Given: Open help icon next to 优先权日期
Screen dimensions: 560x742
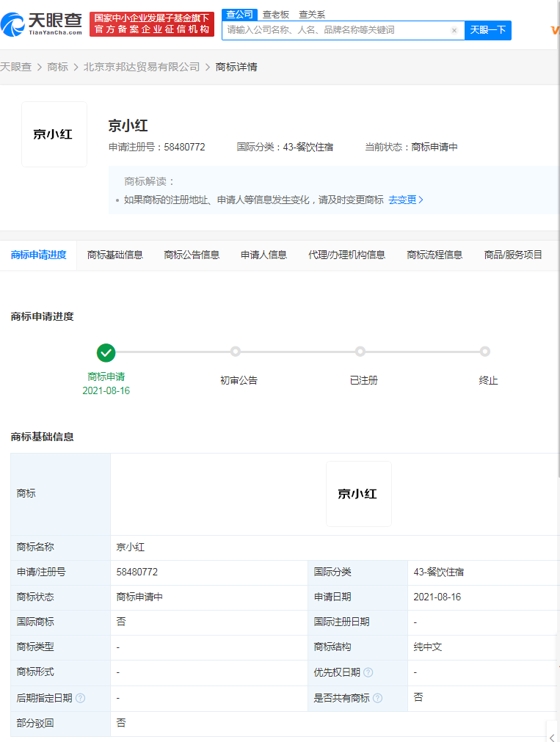Looking at the screenshot, I should tap(368, 672).
